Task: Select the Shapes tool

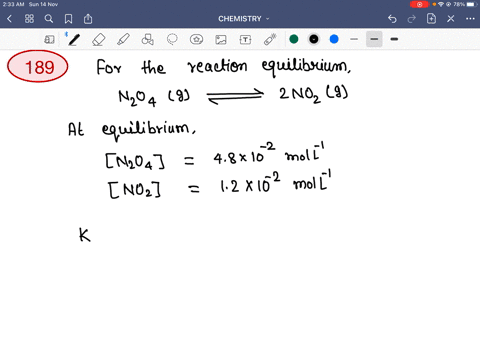Action: [x=147, y=40]
